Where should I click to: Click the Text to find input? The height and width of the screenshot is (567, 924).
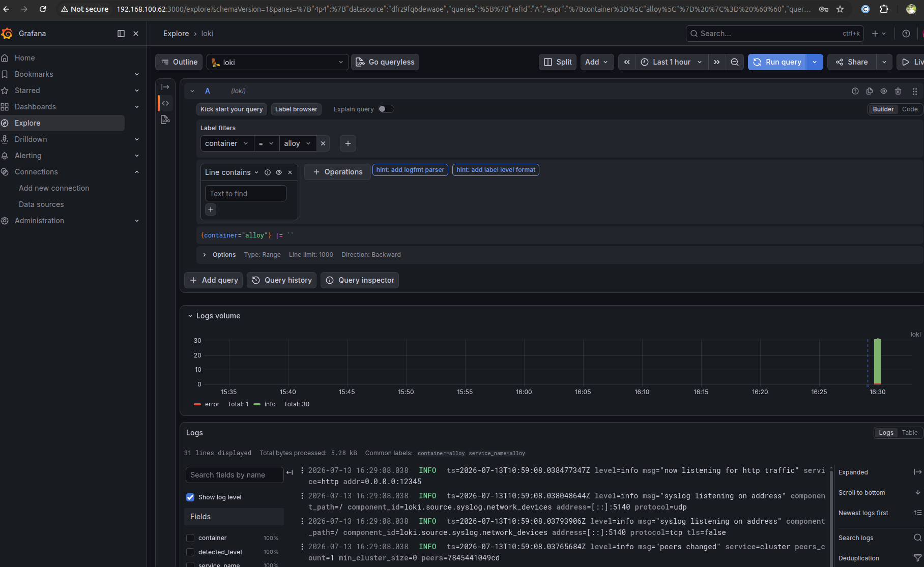pyautogui.click(x=246, y=194)
